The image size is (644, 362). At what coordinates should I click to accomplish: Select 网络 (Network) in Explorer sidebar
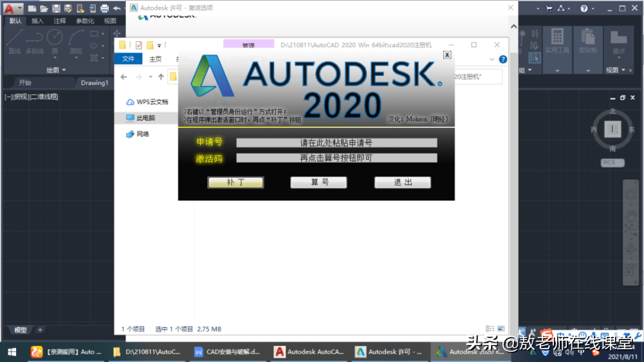pos(143,134)
